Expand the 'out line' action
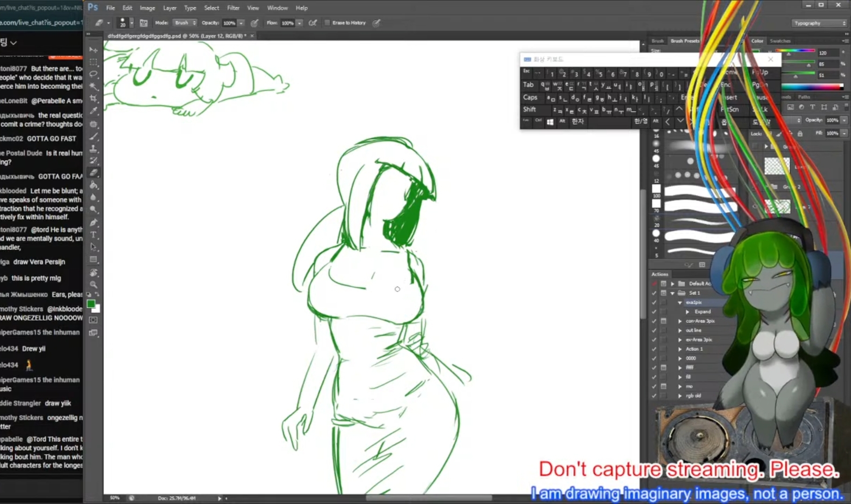The width and height of the screenshot is (851, 504). coord(680,330)
